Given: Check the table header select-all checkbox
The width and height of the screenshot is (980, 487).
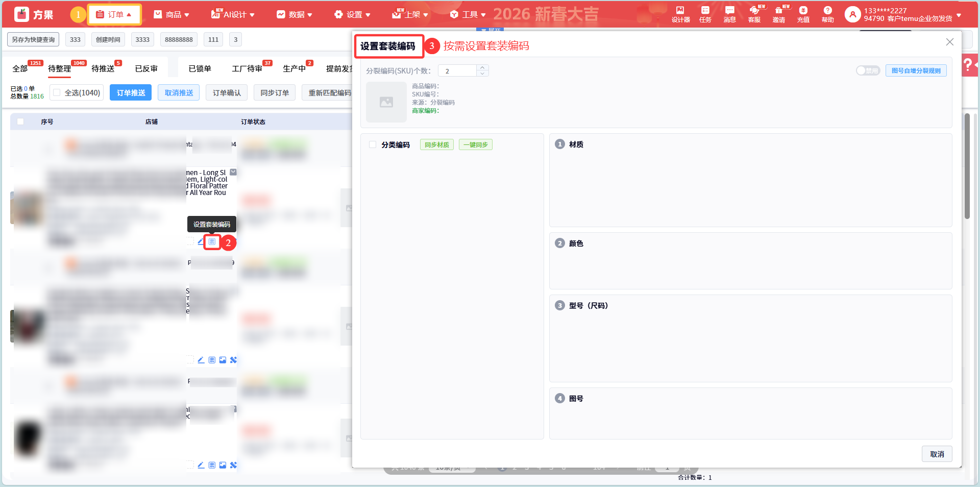Looking at the screenshot, I should tap(20, 121).
